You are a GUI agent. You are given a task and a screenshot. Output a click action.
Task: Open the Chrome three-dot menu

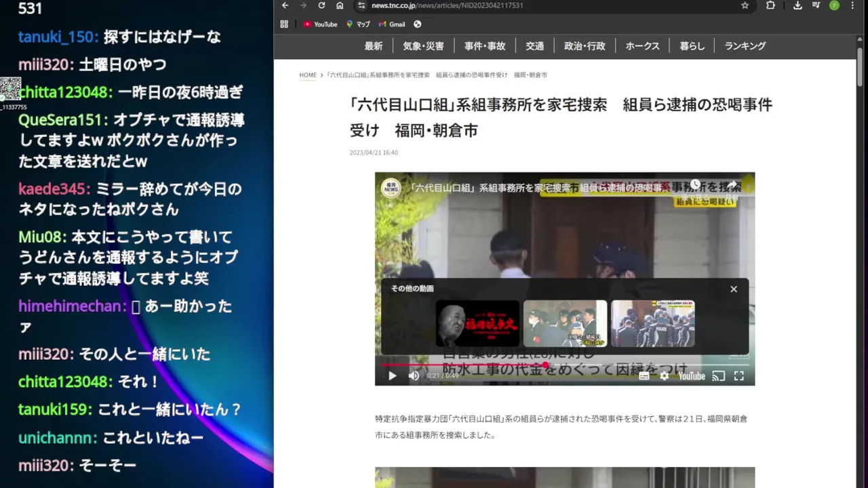point(852,5)
